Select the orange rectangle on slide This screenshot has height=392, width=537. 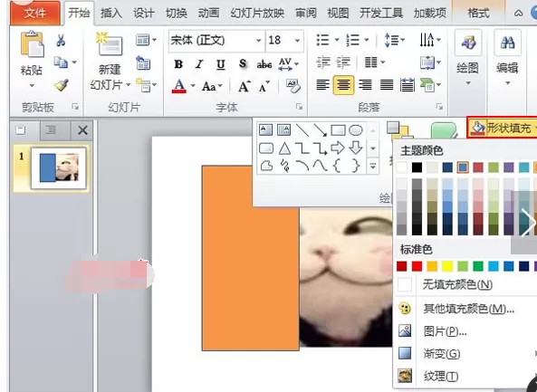250,258
